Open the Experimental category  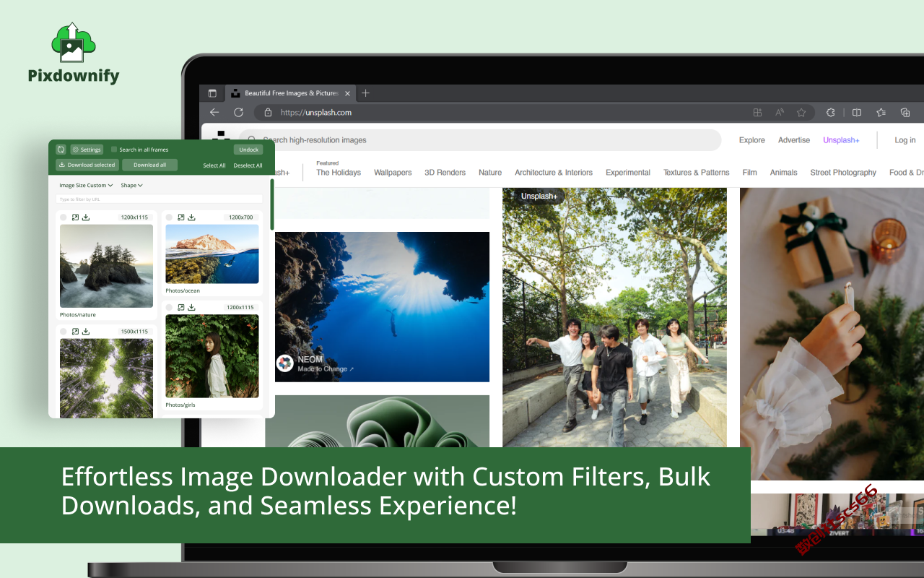click(628, 173)
